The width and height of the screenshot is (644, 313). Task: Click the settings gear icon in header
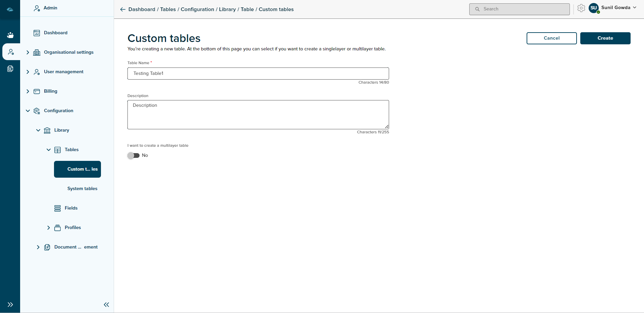coord(581,8)
